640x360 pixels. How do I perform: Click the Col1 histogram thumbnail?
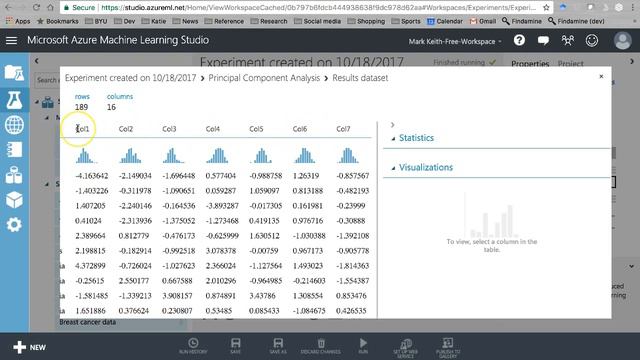pos(86,156)
